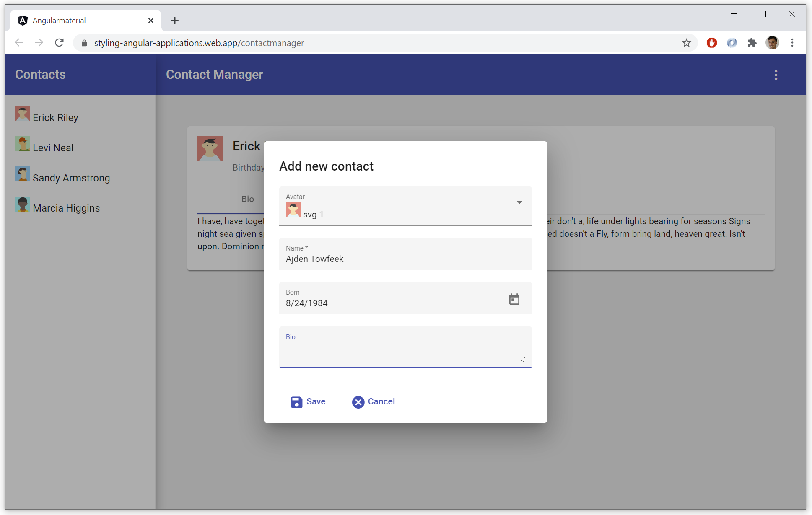This screenshot has height=515, width=812.
Task: Click the Born date input
Action: [390, 303]
